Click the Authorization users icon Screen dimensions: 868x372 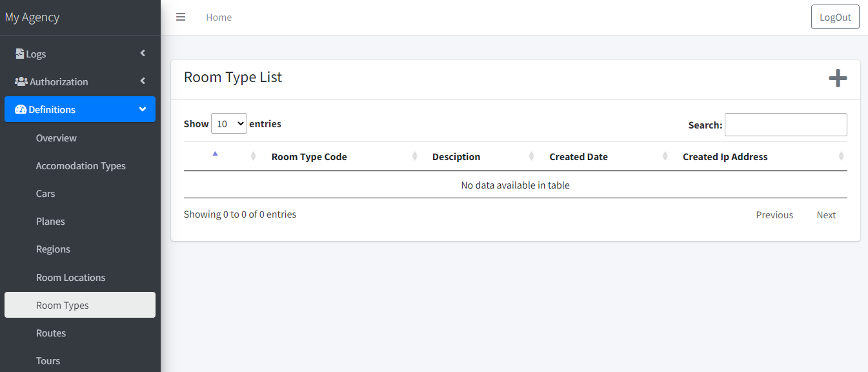coord(21,81)
